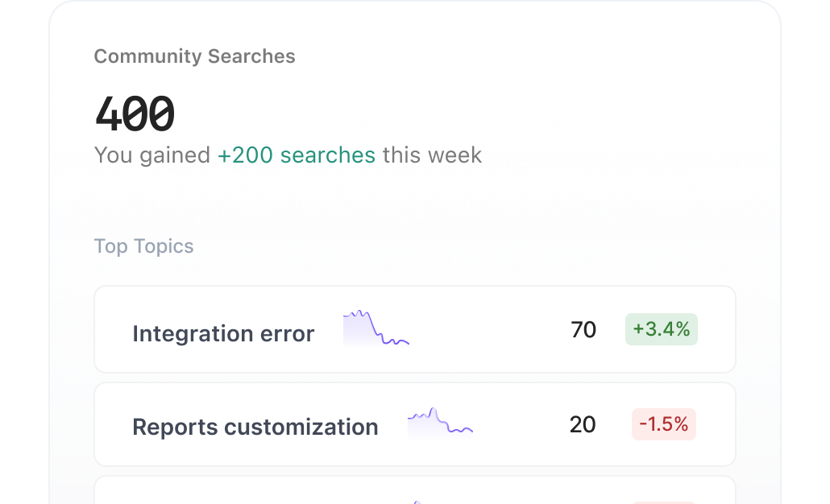This screenshot has height=504, width=830.
Task: Click the partially visible third row sparkline
Action: click(x=417, y=501)
